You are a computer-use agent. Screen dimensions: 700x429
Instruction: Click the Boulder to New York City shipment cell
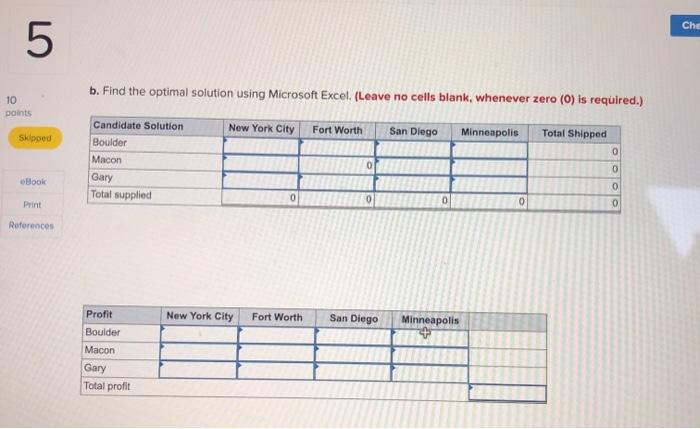click(x=261, y=146)
